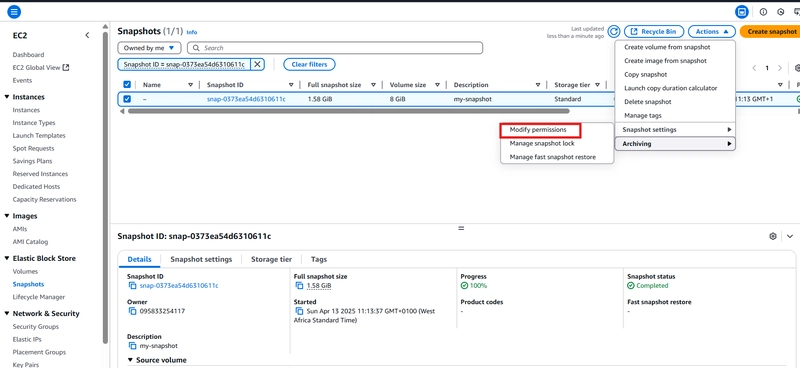The image size is (800, 368).
Task: Collapse the EC2 sidebar with chevron
Action: 87,35
